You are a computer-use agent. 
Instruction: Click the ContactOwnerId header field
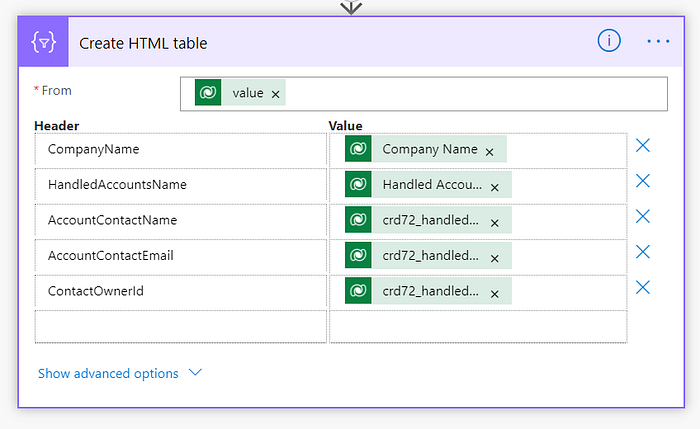[x=181, y=291]
